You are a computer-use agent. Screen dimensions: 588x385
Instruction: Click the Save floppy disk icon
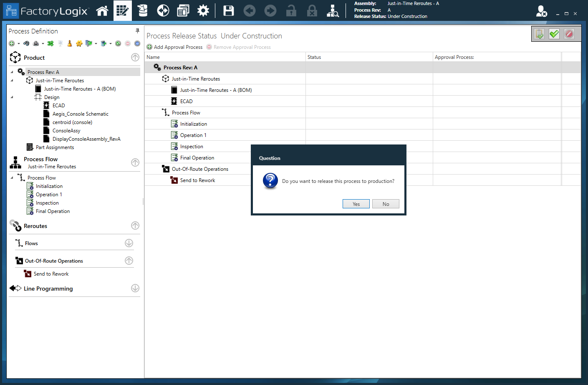click(229, 10)
